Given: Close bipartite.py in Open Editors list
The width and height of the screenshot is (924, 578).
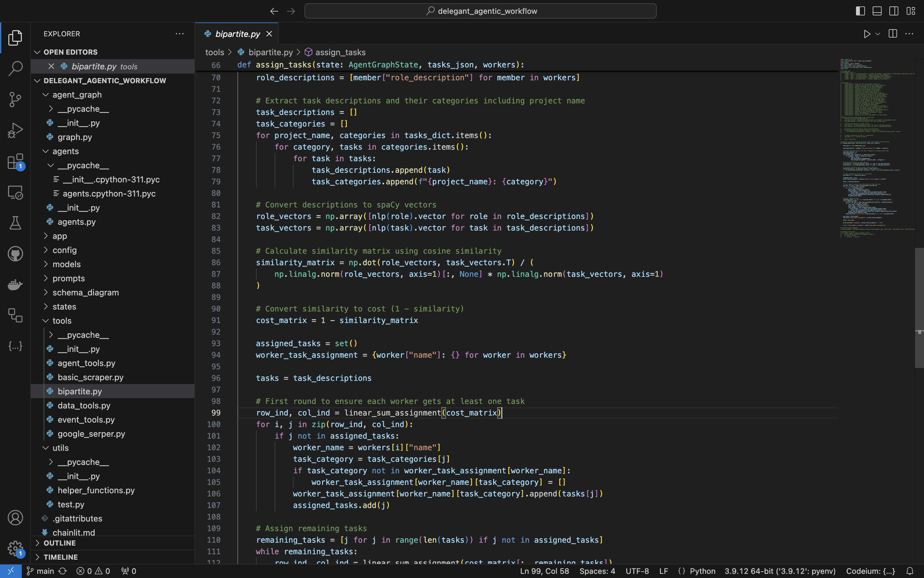Looking at the screenshot, I should coord(51,66).
